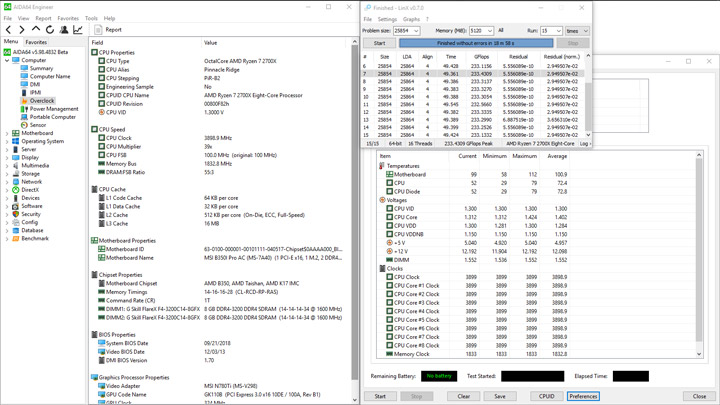This screenshot has height=405, width=720.
Task: Expand the Server tree node
Action: click(x=7, y=150)
